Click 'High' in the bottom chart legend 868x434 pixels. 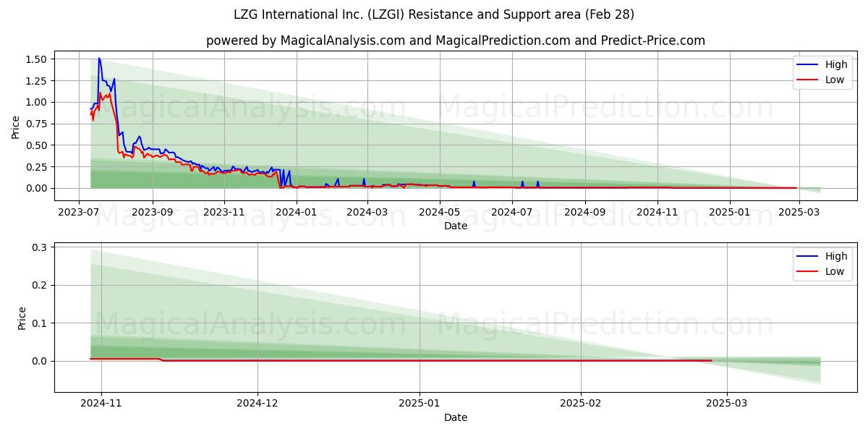point(836,256)
